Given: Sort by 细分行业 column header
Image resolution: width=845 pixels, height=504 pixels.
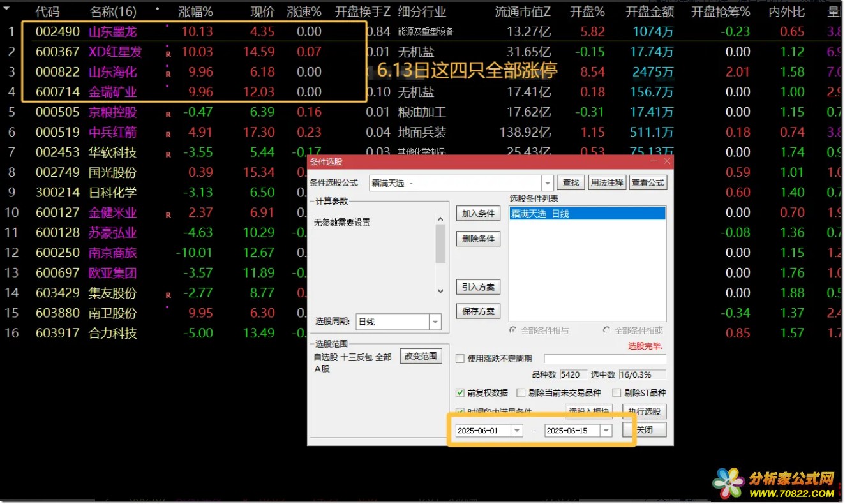Looking at the screenshot, I should pos(422,11).
